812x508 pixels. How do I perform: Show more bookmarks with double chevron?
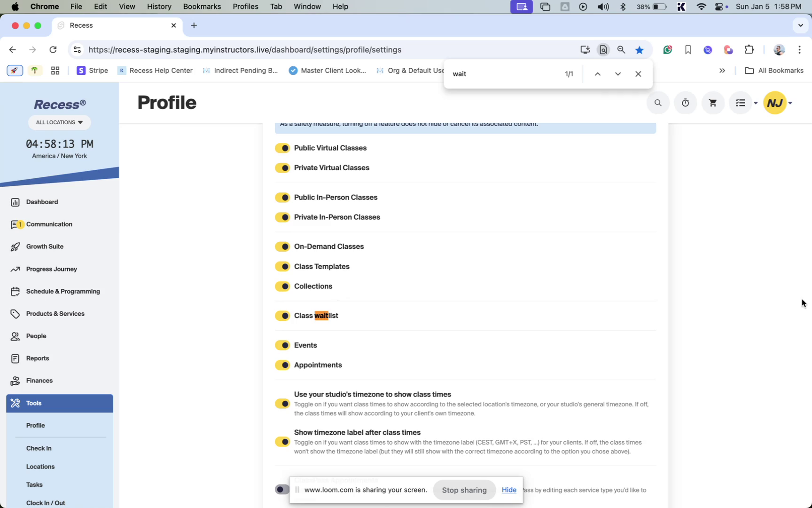point(722,71)
